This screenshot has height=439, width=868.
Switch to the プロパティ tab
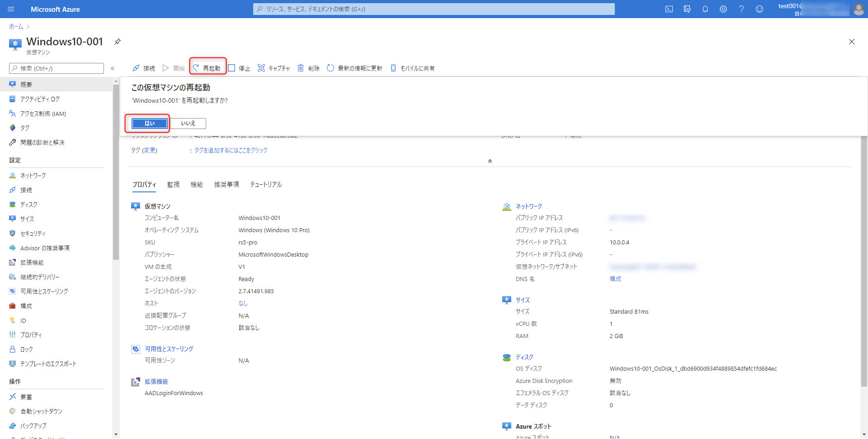click(x=144, y=185)
